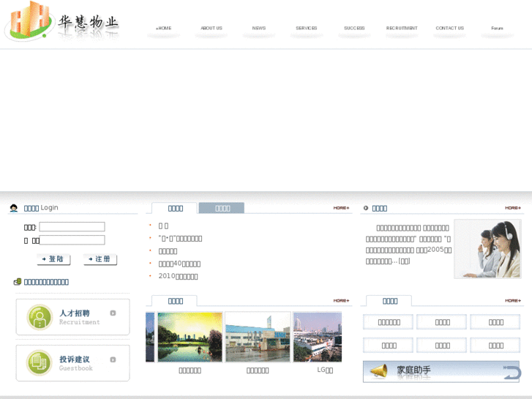Click the green Guestbook documents icon

click(x=40, y=363)
